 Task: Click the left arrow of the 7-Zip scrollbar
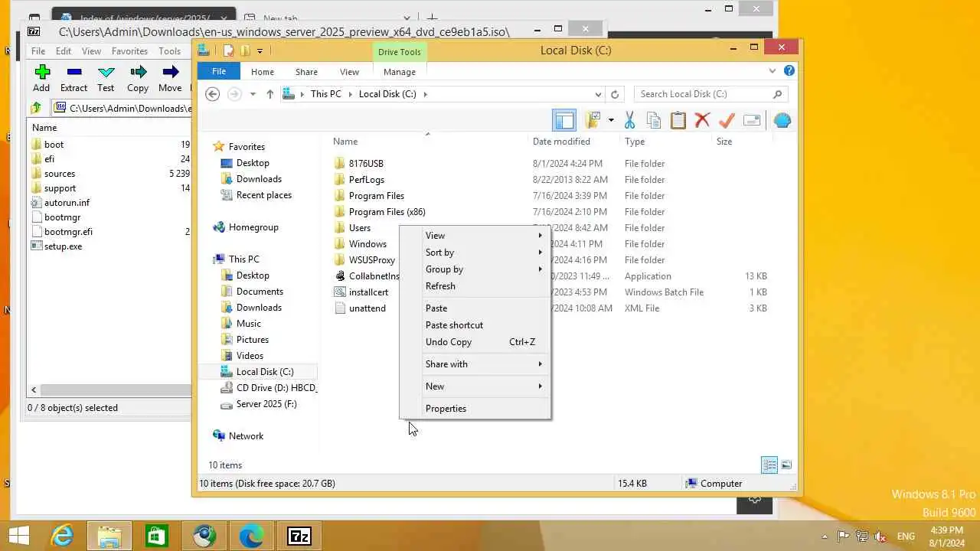(x=34, y=390)
